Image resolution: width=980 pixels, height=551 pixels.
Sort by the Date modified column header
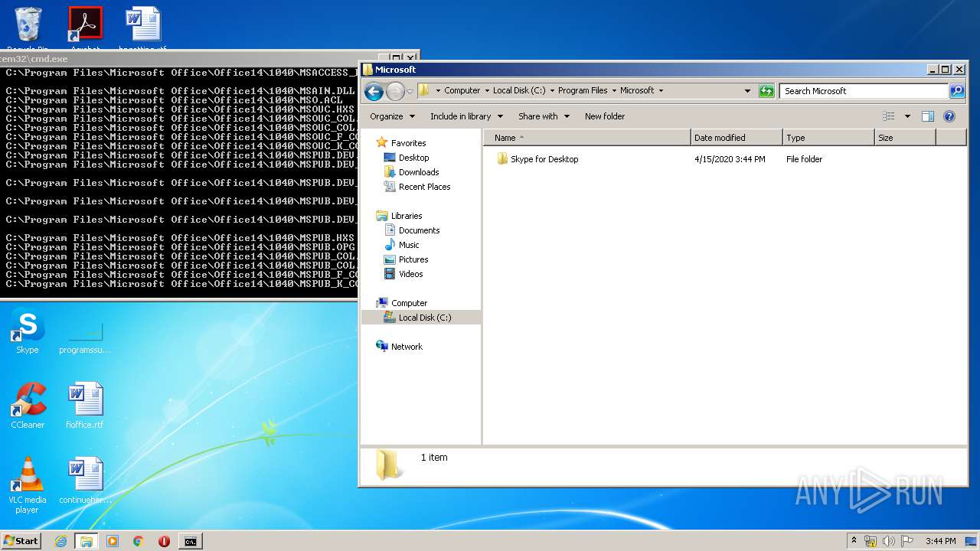coord(737,138)
